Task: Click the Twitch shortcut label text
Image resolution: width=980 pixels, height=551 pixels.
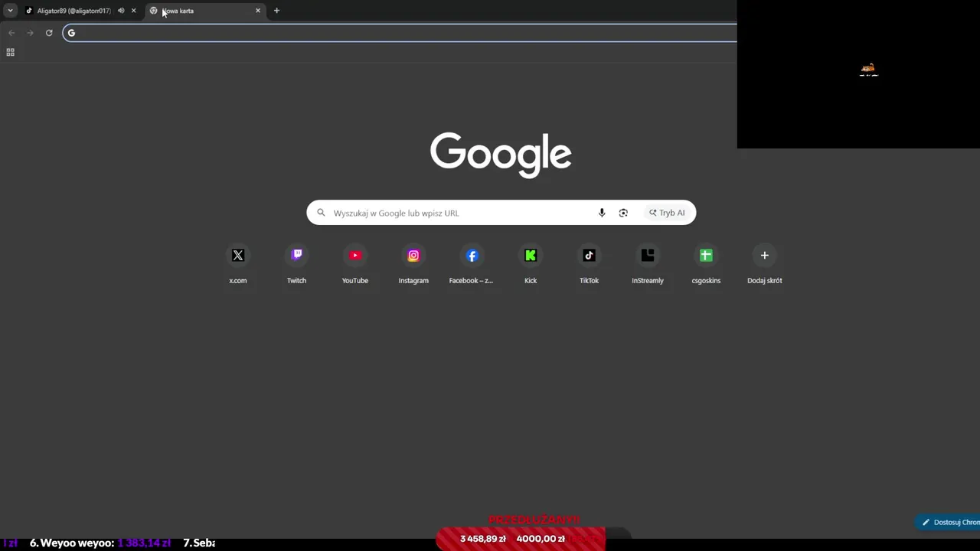Action: (x=296, y=281)
